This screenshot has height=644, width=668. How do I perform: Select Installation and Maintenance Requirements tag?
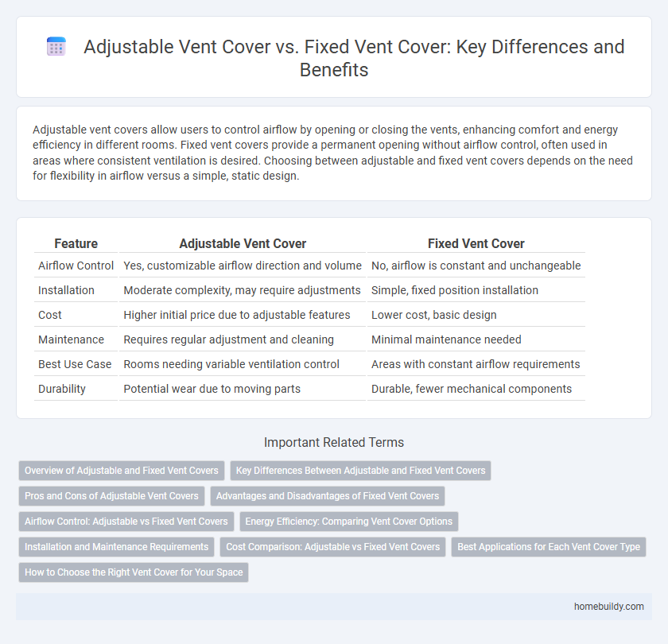tap(116, 547)
